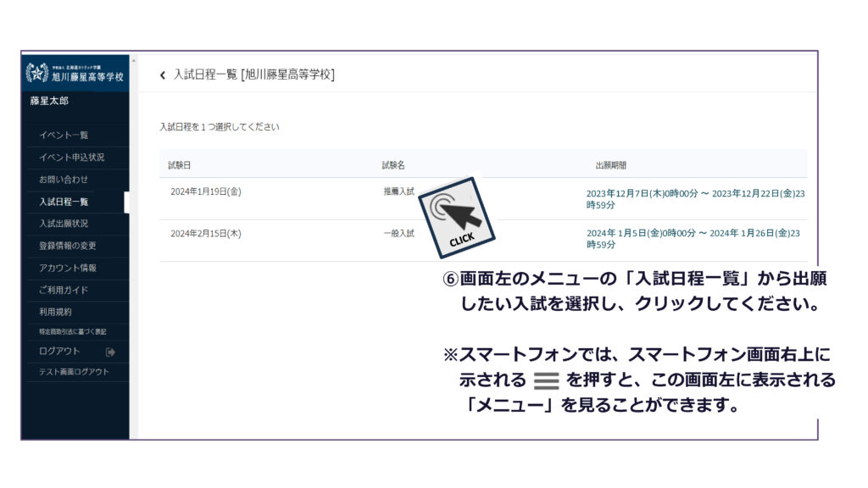Select 入試日程一覧 in the left menu

(x=64, y=202)
